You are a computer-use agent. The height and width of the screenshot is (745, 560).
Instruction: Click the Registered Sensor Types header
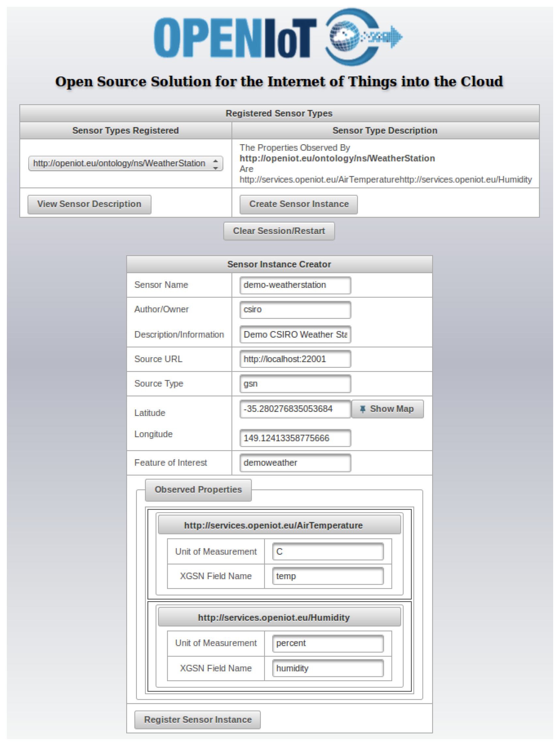pyautogui.click(x=279, y=114)
